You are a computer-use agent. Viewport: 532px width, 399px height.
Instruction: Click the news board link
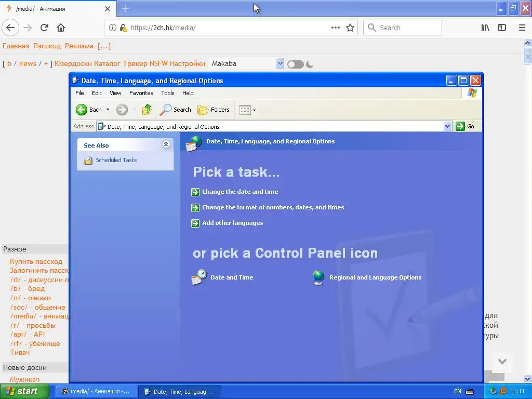click(28, 63)
